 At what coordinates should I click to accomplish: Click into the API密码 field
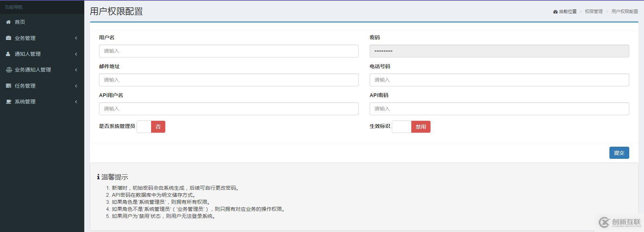coord(499,109)
